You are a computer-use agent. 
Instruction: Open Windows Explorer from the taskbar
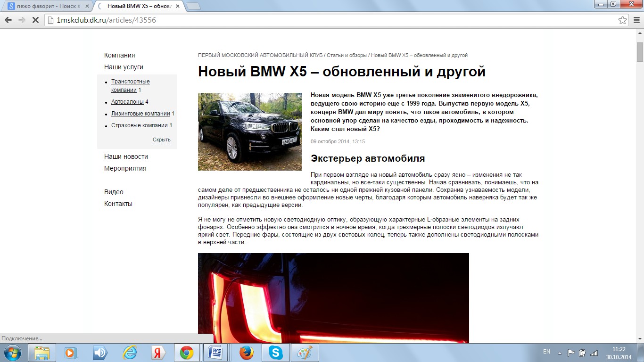click(x=42, y=353)
